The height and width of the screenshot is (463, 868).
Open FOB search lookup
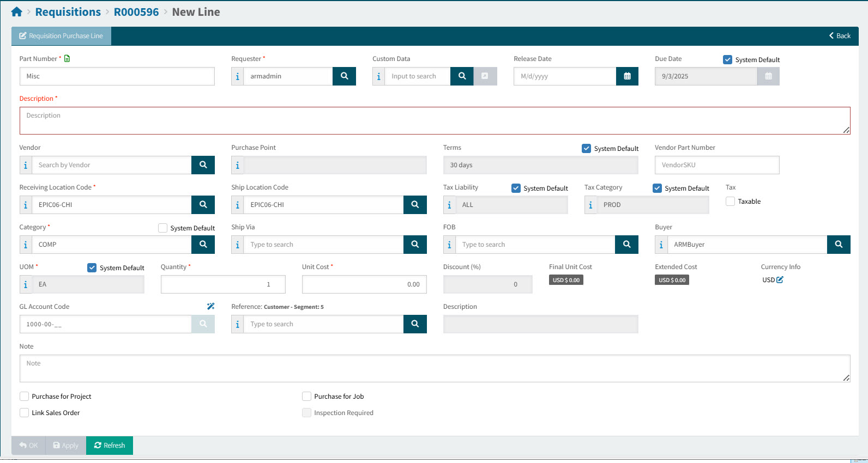click(x=626, y=245)
